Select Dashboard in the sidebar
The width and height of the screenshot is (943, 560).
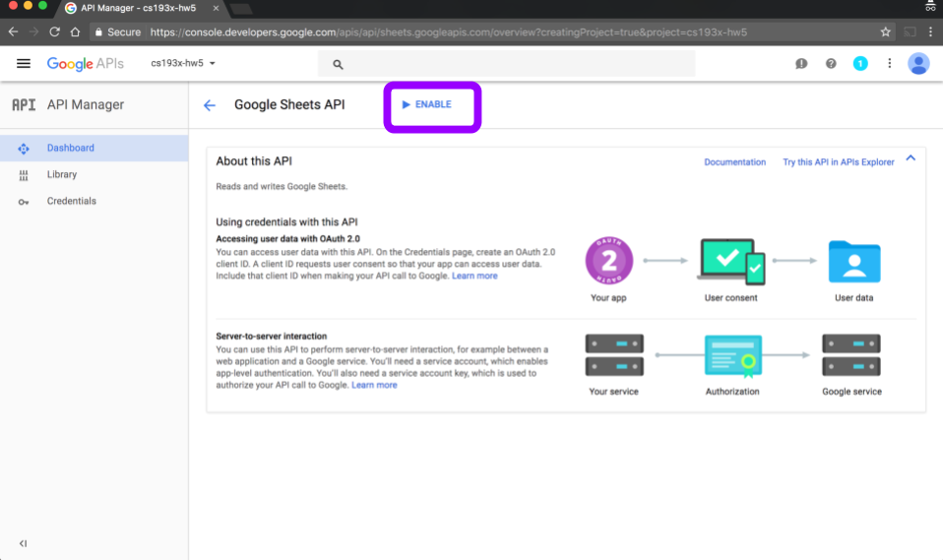pos(71,148)
